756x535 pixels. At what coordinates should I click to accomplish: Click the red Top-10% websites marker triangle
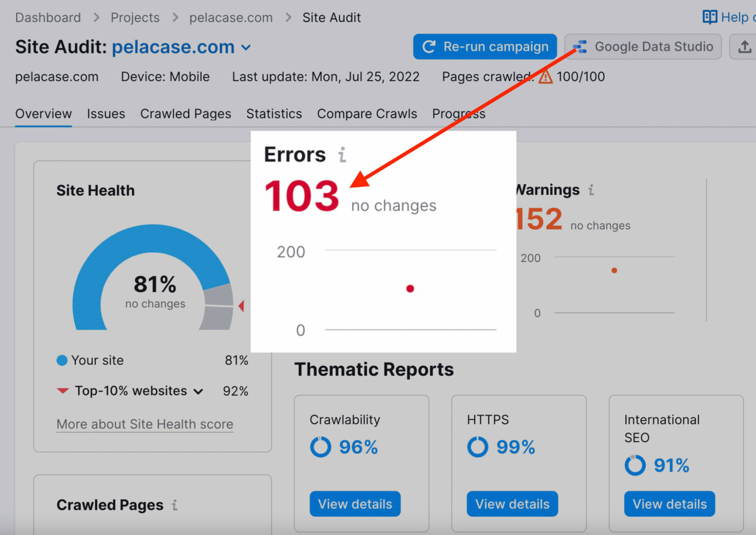click(63, 391)
